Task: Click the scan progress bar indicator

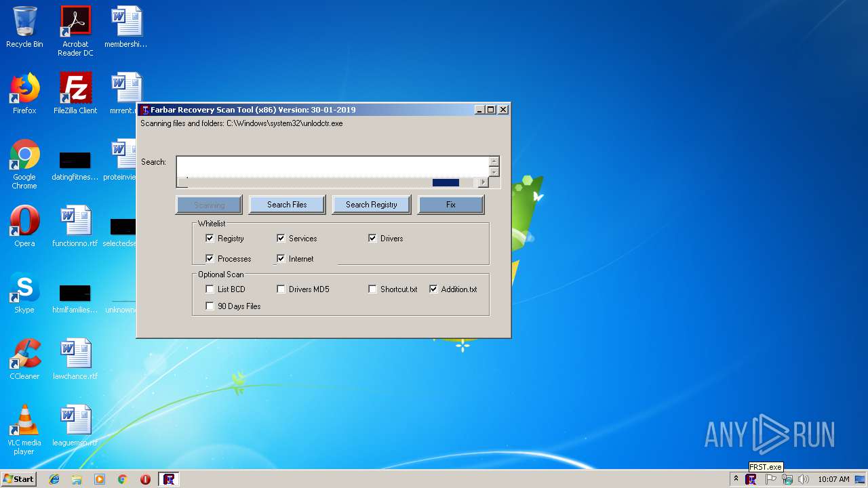Action: point(446,182)
